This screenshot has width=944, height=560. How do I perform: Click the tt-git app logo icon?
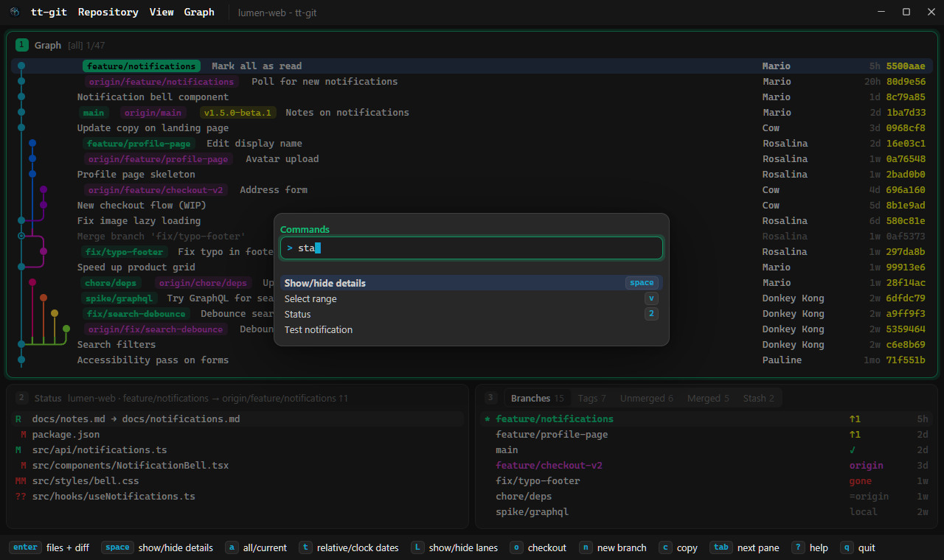tap(15, 12)
